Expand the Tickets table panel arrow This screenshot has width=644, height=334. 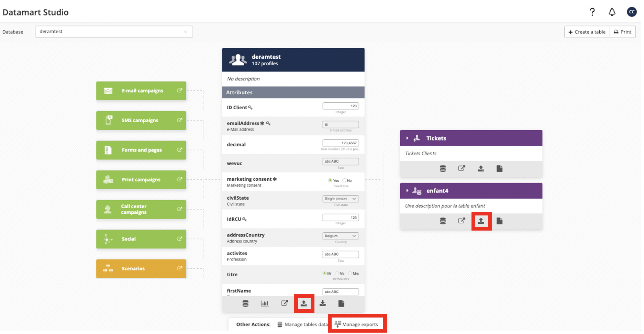click(407, 138)
